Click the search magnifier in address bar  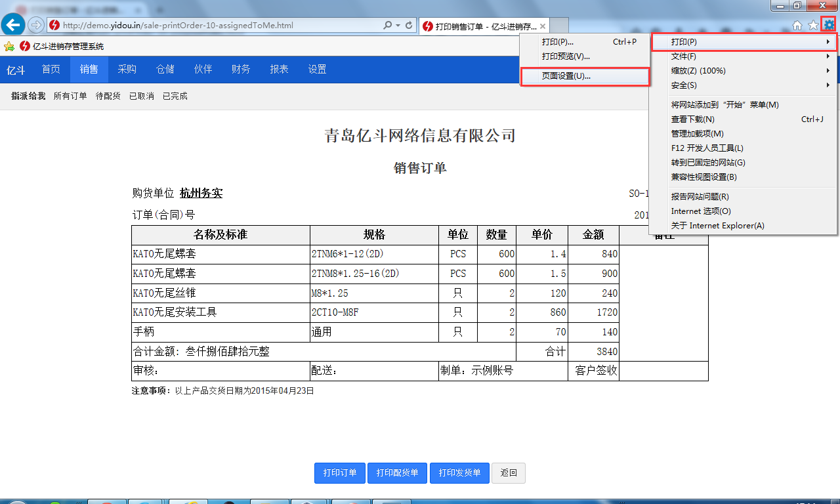point(388,26)
